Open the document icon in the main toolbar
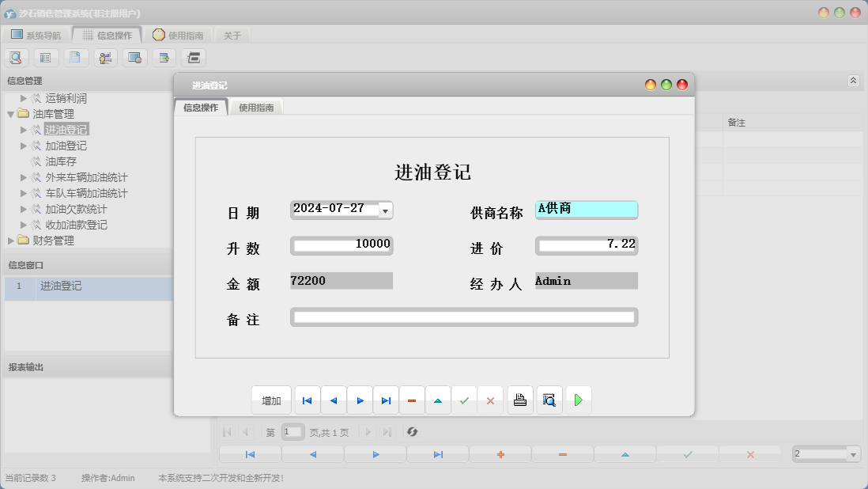Image resolution: width=868 pixels, height=489 pixels. click(76, 57)
